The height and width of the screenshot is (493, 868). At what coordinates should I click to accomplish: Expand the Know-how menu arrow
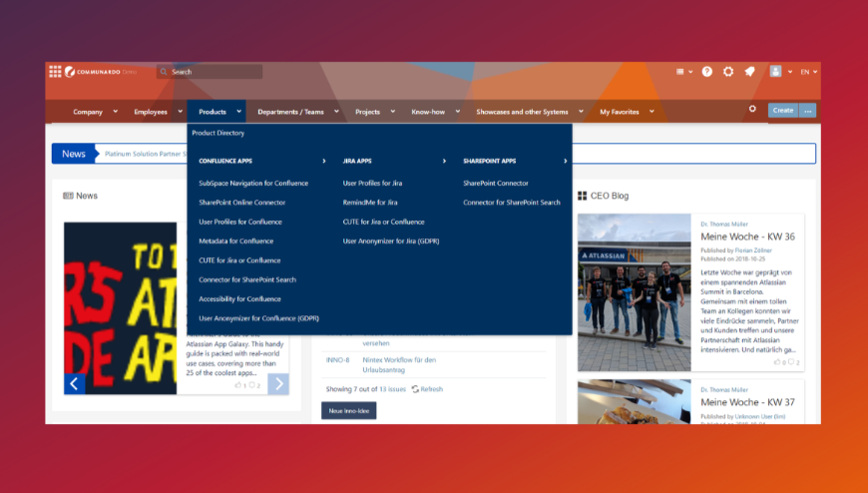(457, 112)
